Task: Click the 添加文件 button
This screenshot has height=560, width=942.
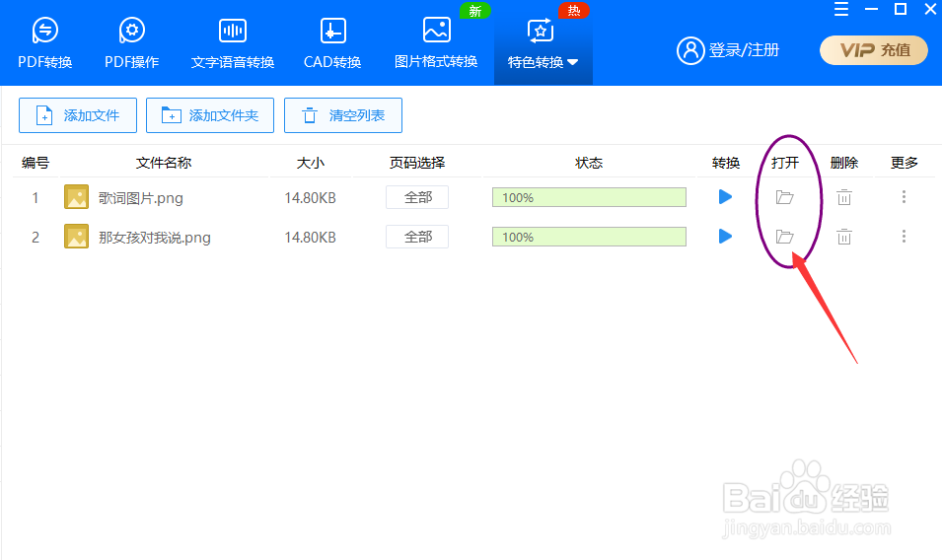Action: [x=78, y=115]
